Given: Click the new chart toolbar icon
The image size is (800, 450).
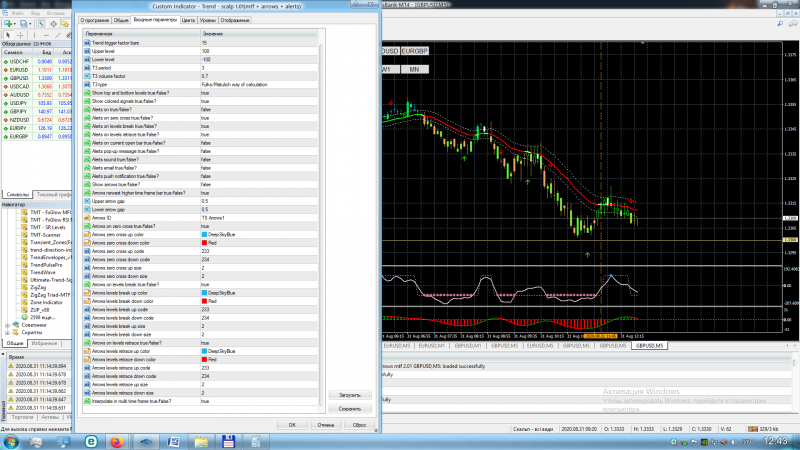Looking at the screenshot, I should (9, 21).
